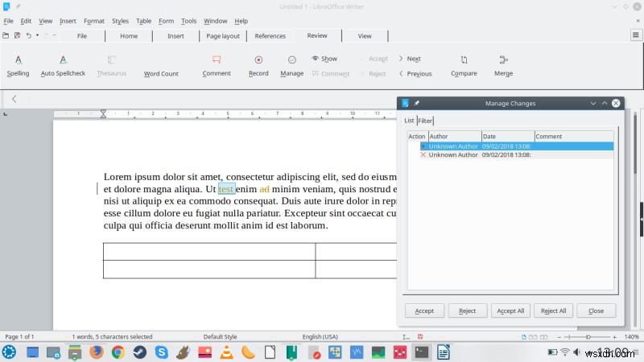Run the Spelling check tool
Screen dimensions: 644x362
(x=18, y=66)
